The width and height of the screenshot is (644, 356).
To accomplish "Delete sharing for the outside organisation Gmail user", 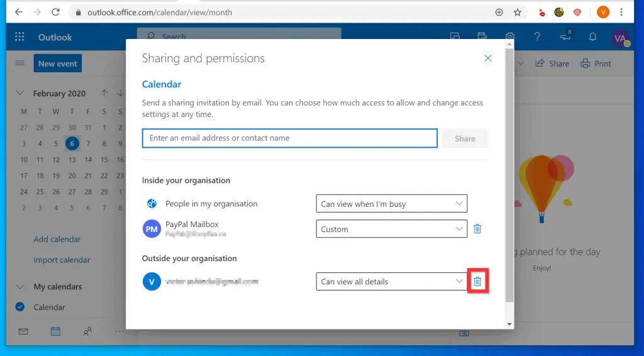I will (x=477, y=282).
